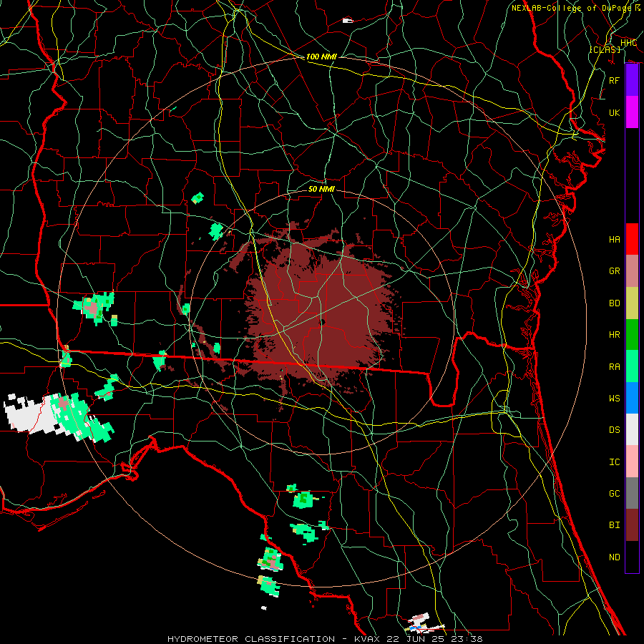Image resolution: width=644 pixels, height=644 pixels.
Task: Click the BI biological brown swatch
Action: (x=632, y=525)
